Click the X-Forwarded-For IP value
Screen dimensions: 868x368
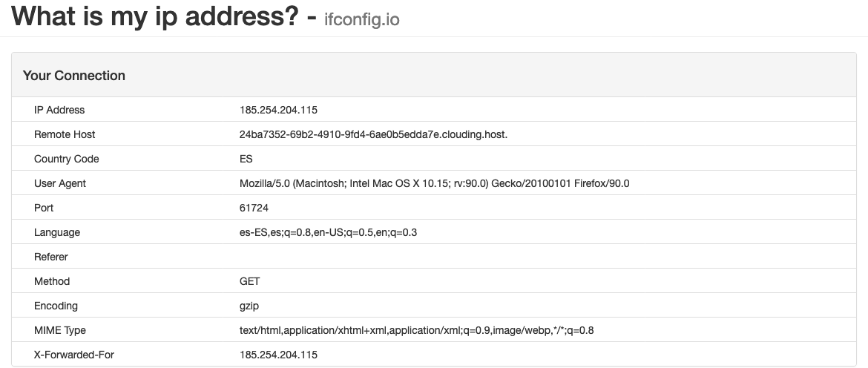(x=278, y=355)
